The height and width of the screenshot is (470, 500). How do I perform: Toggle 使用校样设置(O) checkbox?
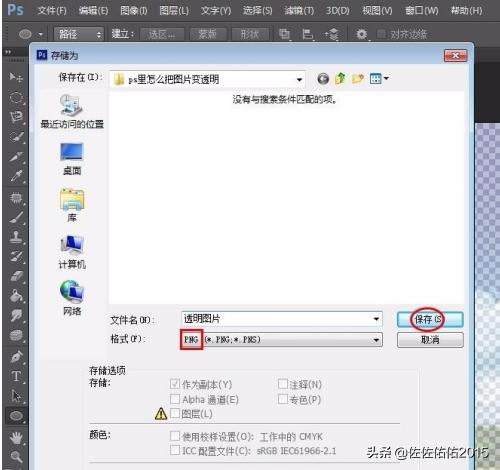175,436
